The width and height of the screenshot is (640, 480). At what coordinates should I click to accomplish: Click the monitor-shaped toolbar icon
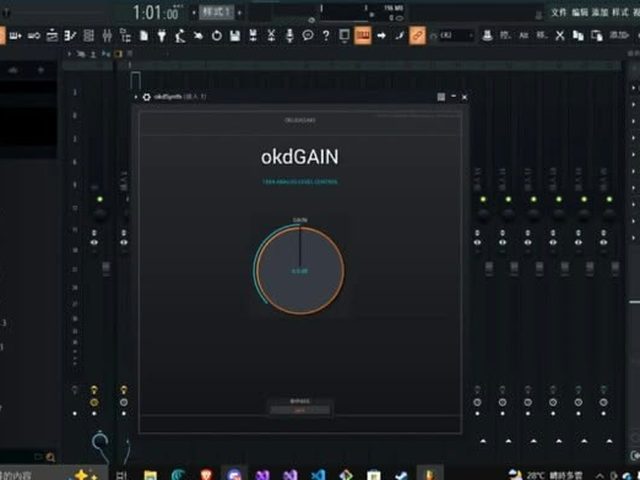click(x=344, y=36)
